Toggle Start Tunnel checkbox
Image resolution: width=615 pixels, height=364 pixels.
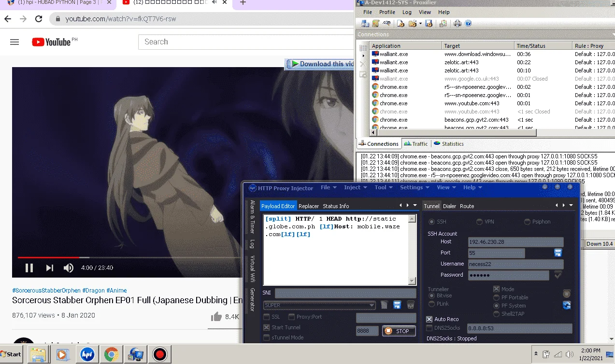point(267,327)
